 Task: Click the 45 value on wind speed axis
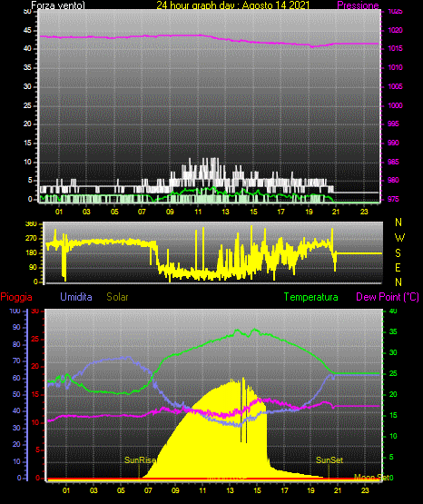coord(27,30)
